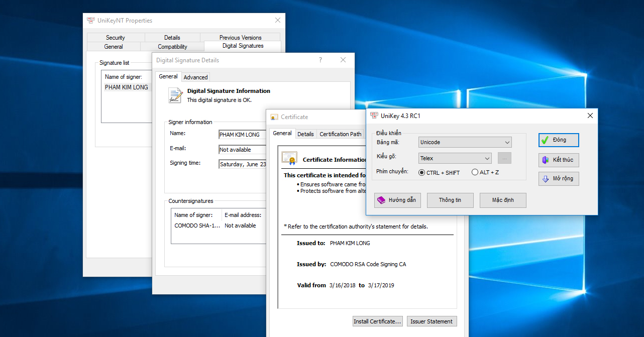Click Install Certificate button
The height and width of the screenshot is (337, 644).
click(378, 321)
